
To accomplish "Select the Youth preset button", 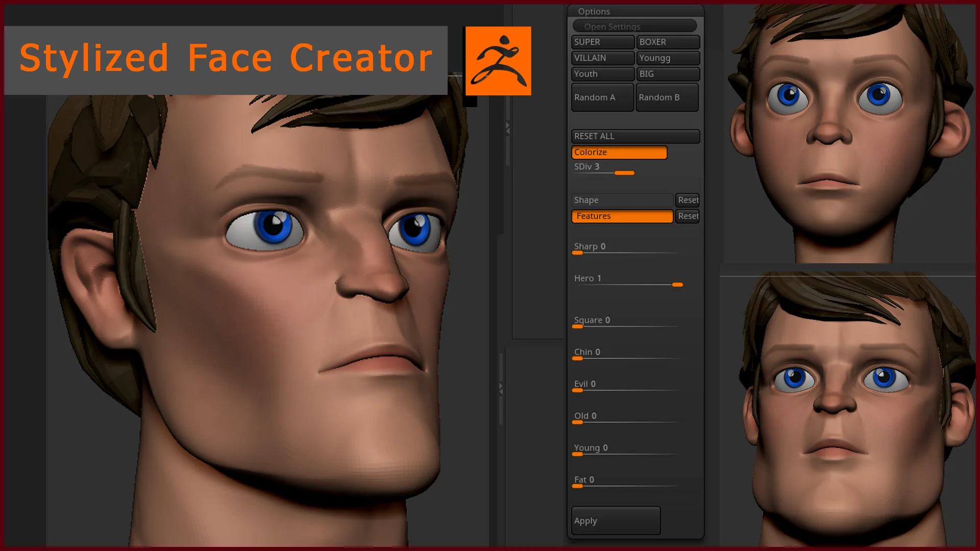I will coord(601,73).
